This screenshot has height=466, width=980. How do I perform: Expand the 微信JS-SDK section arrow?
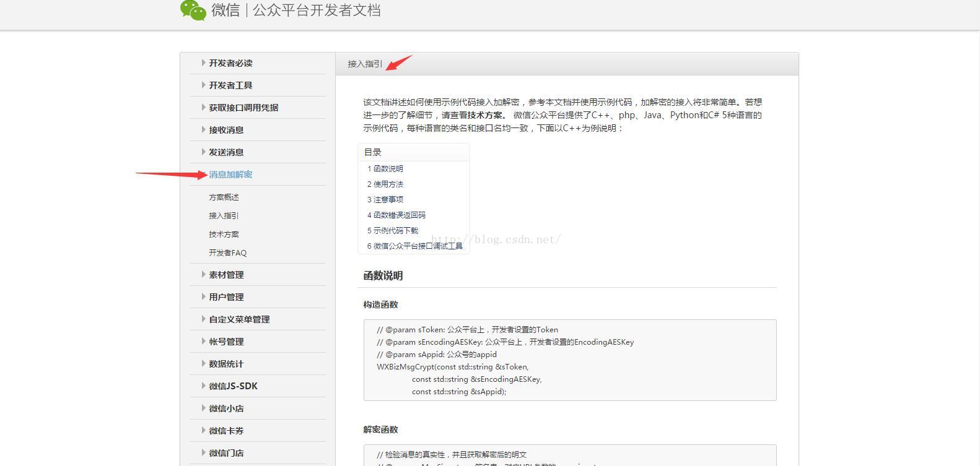203,386
